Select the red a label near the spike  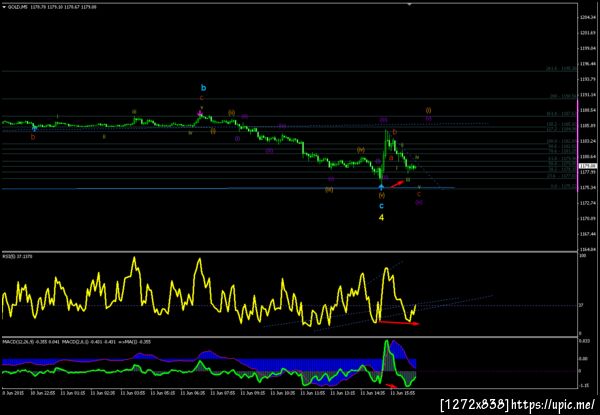point(391,158)
